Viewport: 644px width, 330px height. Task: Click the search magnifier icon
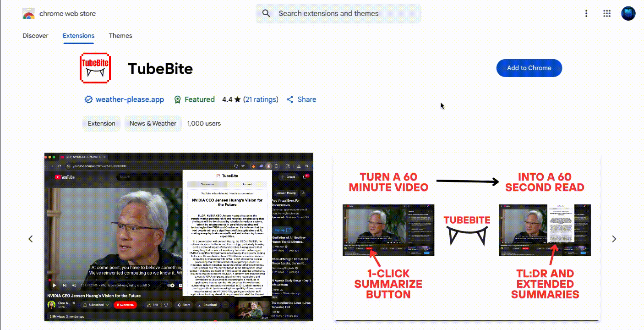[266, 13]
